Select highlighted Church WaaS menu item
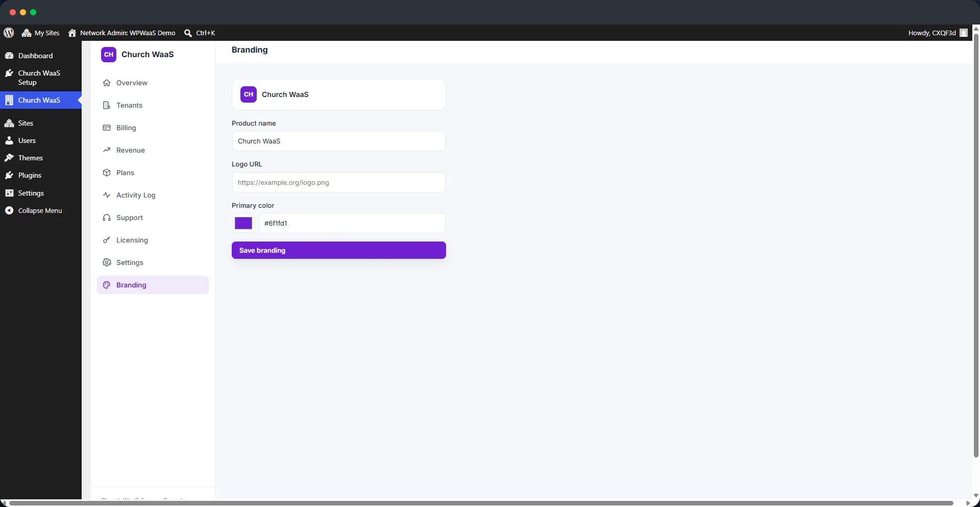Viewport: 980px width, 507px height. coord(40,100)
